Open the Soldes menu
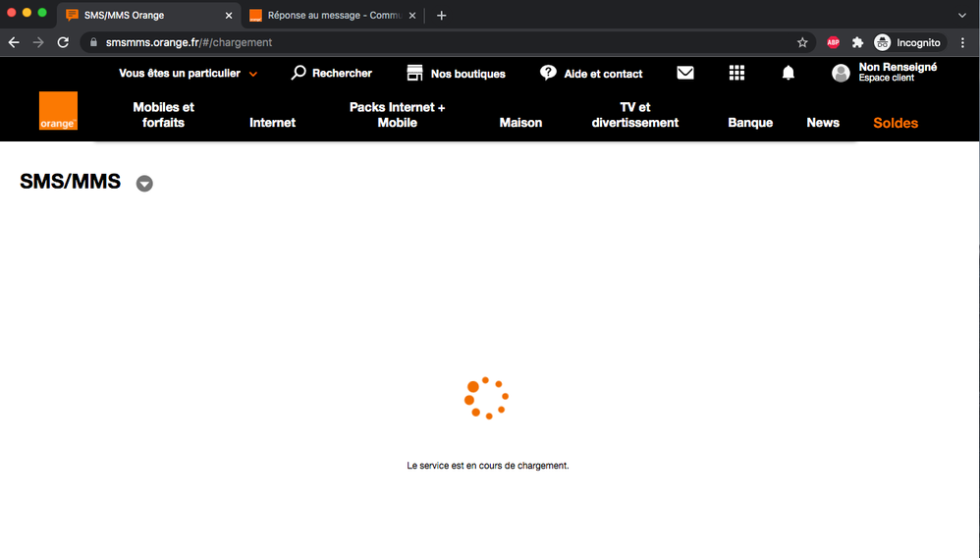The image size is (980, 558). pos(896,123)
